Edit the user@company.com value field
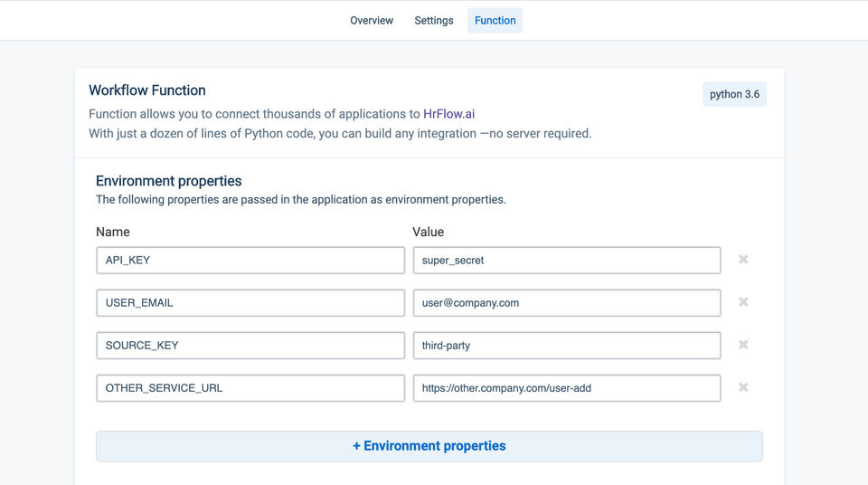This screenshot has height=485, width=868. click(x=567, y=303)
